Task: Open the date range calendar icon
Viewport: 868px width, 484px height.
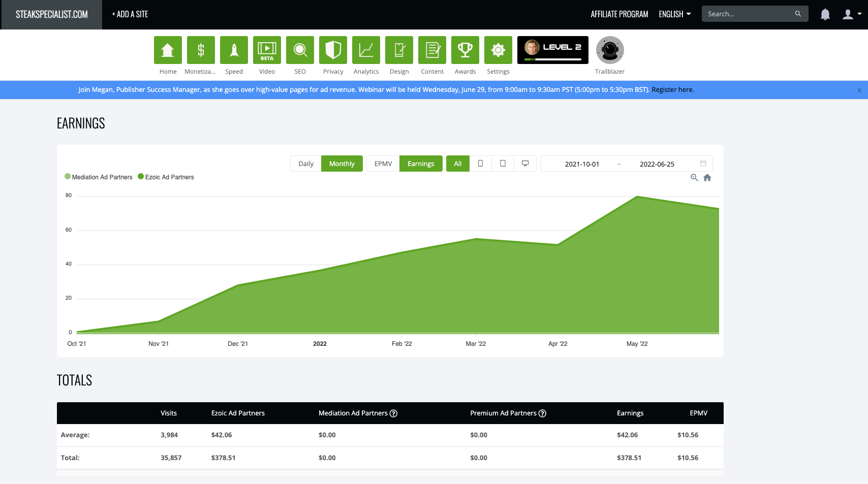Action: pos(703,164)
